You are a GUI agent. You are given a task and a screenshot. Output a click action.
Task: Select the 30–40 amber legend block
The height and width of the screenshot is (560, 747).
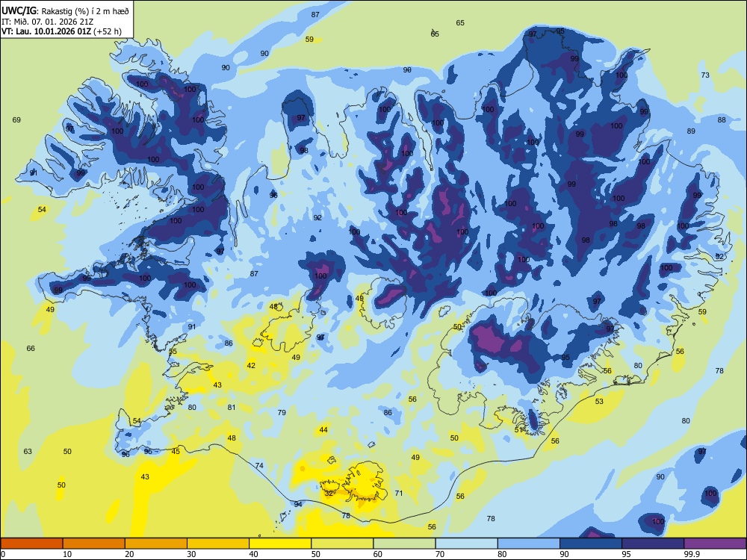[218, 544]
